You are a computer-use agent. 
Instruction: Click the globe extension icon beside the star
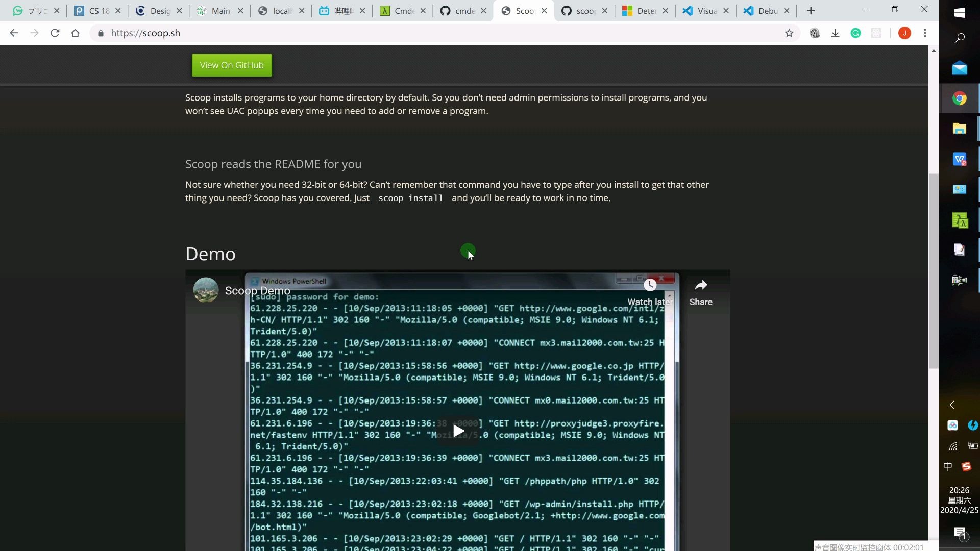click(815, 33)
